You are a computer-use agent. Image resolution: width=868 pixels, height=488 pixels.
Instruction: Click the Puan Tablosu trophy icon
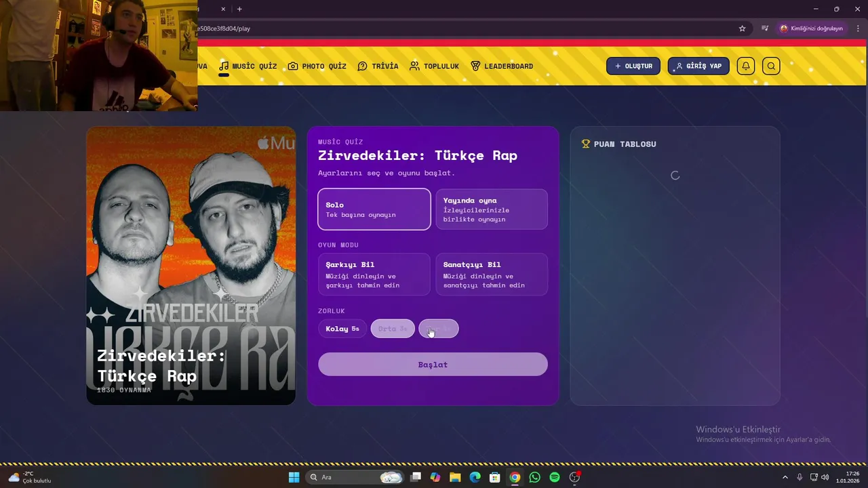[586, 144]
